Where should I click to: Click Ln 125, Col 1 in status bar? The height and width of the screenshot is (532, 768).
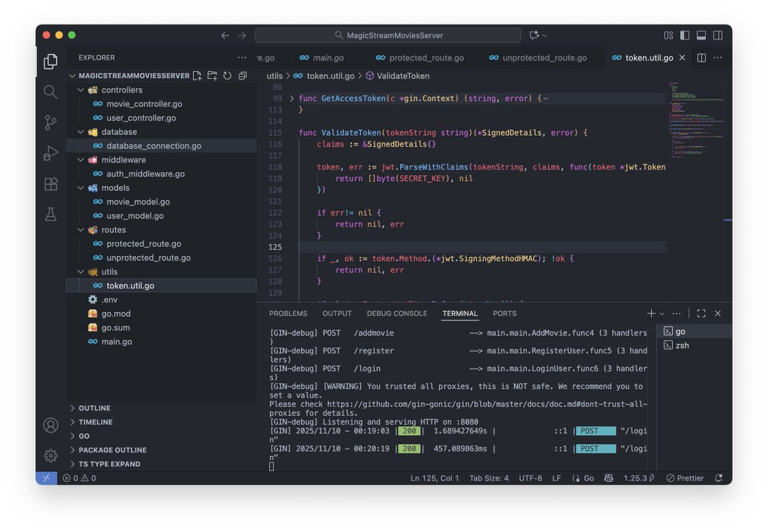click(x=435, y=478)
